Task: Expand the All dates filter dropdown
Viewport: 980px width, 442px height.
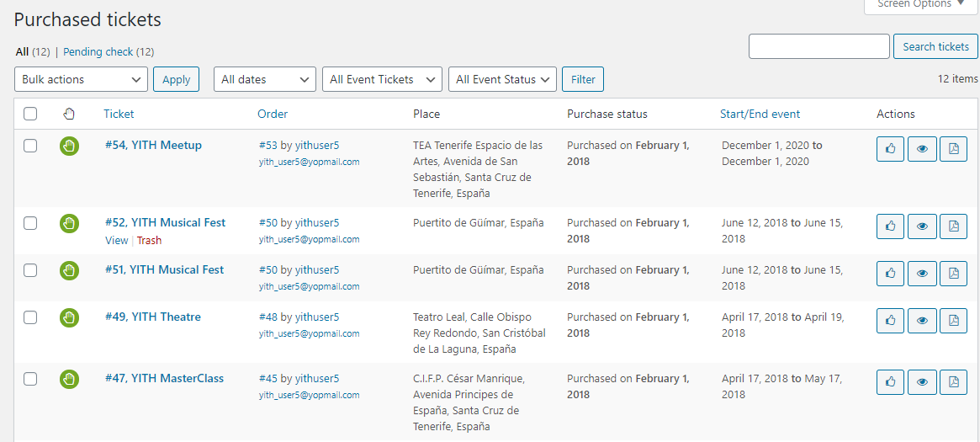Action: [x=265, y=79]
